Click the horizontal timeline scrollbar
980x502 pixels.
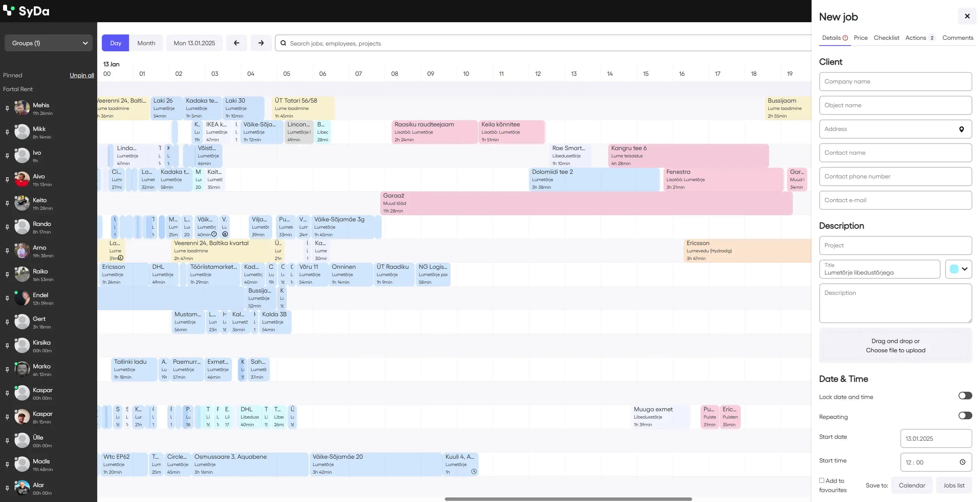568,499
